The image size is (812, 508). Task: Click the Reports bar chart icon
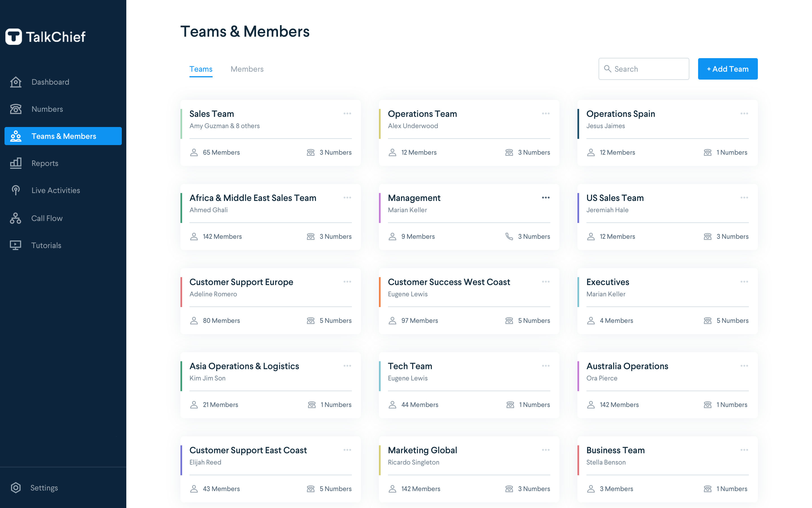point(16,163)
